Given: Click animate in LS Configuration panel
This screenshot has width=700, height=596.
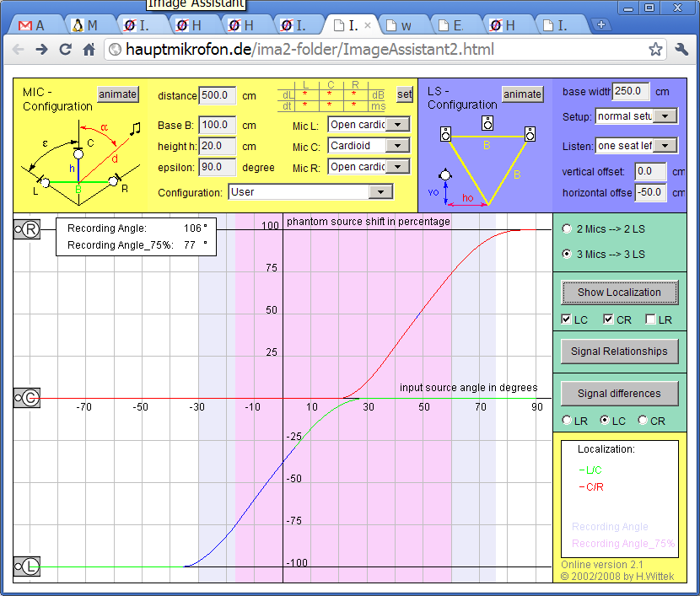Looking at the screenshot, I should [x=523, y=94].
